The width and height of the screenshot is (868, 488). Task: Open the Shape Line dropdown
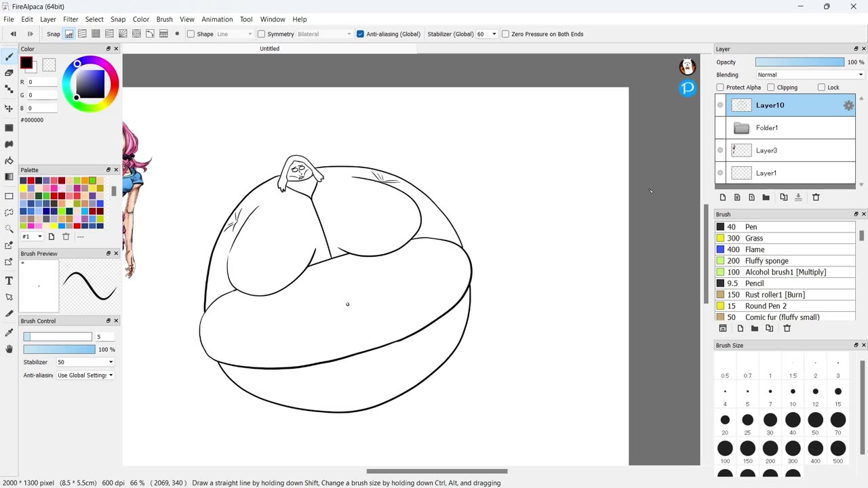[235, 34]
